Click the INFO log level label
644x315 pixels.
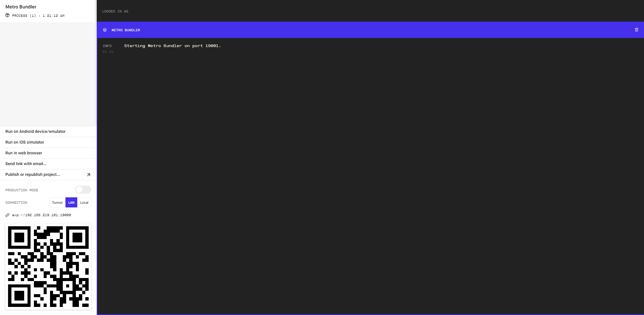pos(107,46)
